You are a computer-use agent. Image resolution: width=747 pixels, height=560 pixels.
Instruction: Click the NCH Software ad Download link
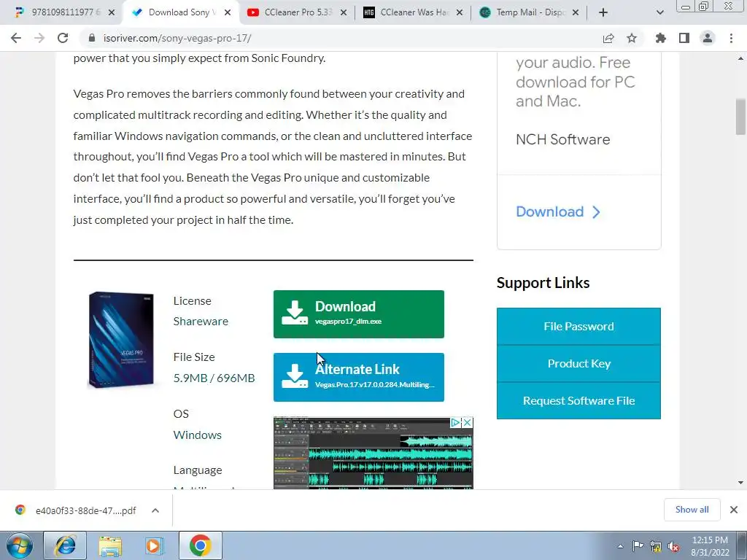click(558, 211)
